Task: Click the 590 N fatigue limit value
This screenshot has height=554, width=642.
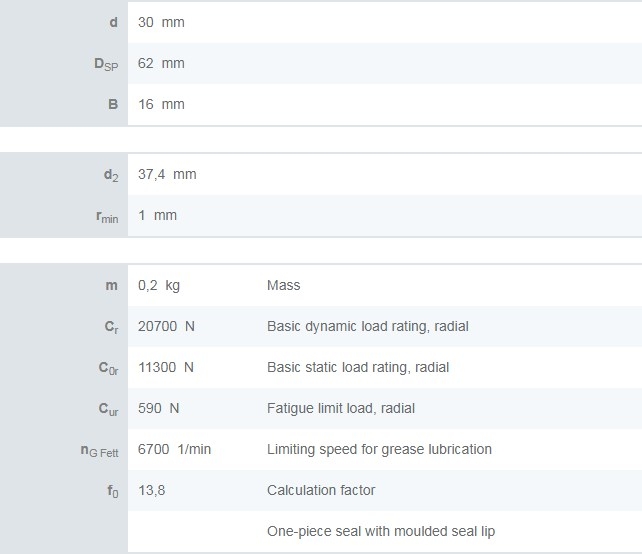Action: (x=159, y=408)
